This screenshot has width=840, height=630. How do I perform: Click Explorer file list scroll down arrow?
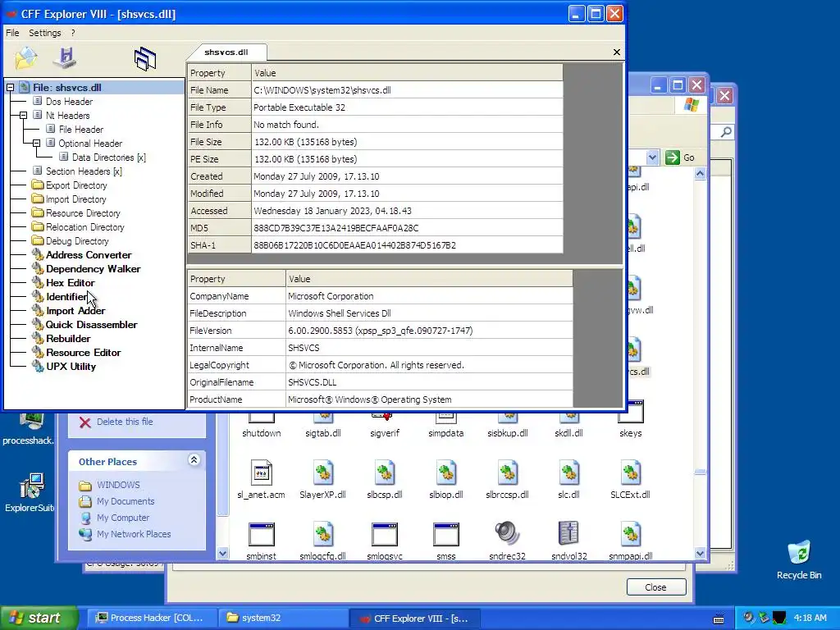701,554
